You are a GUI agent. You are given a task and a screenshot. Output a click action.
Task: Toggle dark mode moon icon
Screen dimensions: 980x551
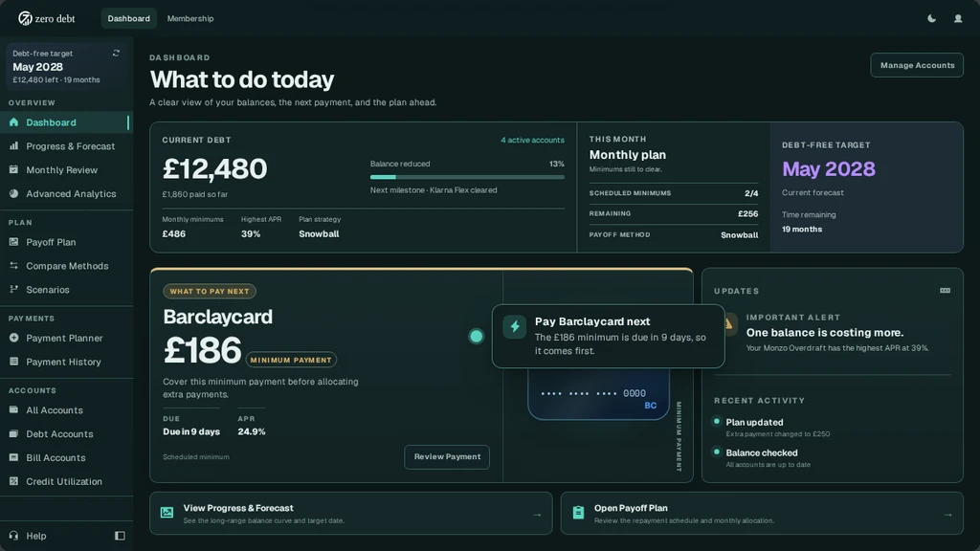[x=931, y=18]
